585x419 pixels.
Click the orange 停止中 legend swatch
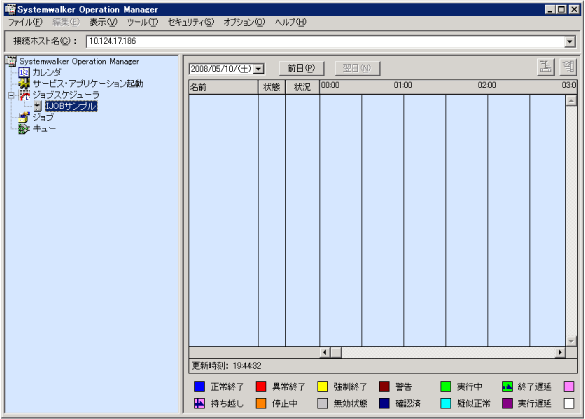(x=261, y=403)
